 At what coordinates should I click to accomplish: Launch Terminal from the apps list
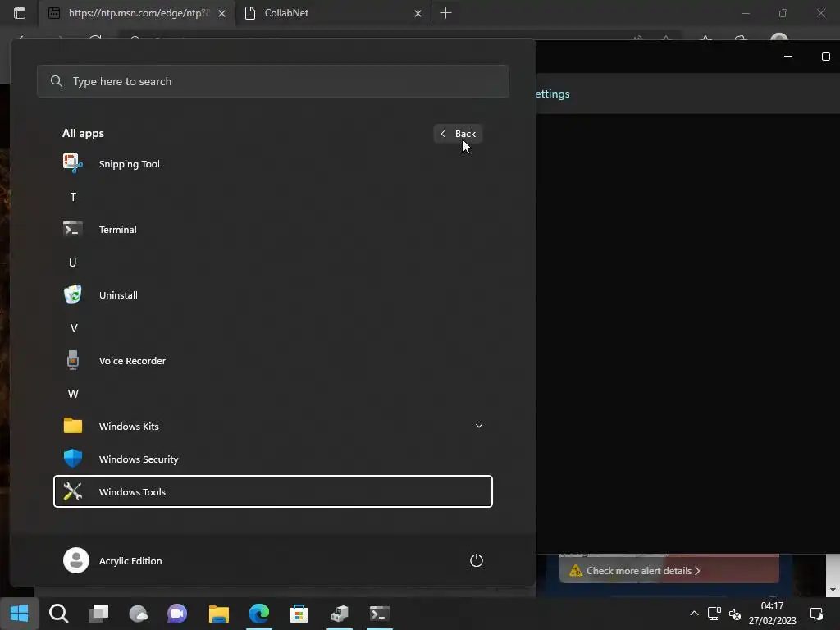click(x=272, y=230)
